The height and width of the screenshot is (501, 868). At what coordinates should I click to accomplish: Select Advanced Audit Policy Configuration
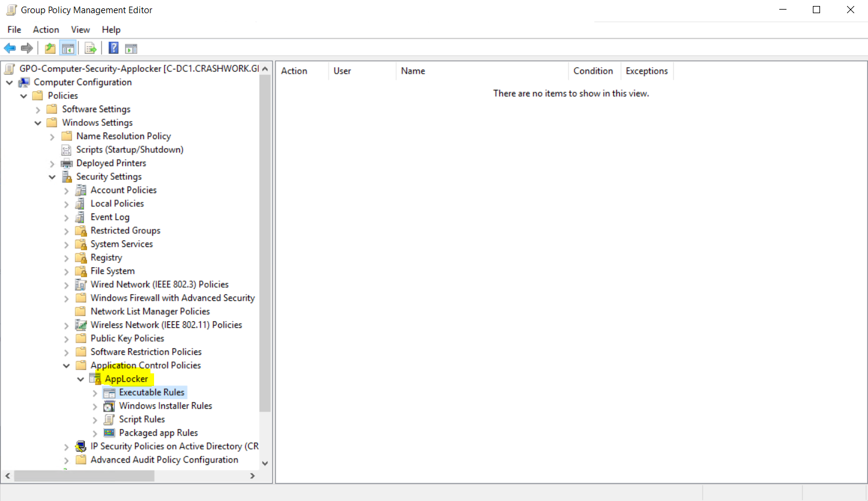coord(164,460)
